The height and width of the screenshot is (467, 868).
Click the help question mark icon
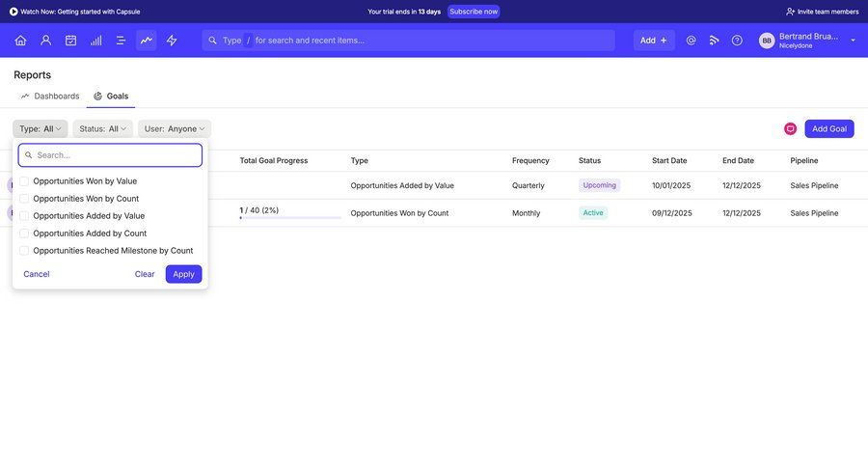737,41
